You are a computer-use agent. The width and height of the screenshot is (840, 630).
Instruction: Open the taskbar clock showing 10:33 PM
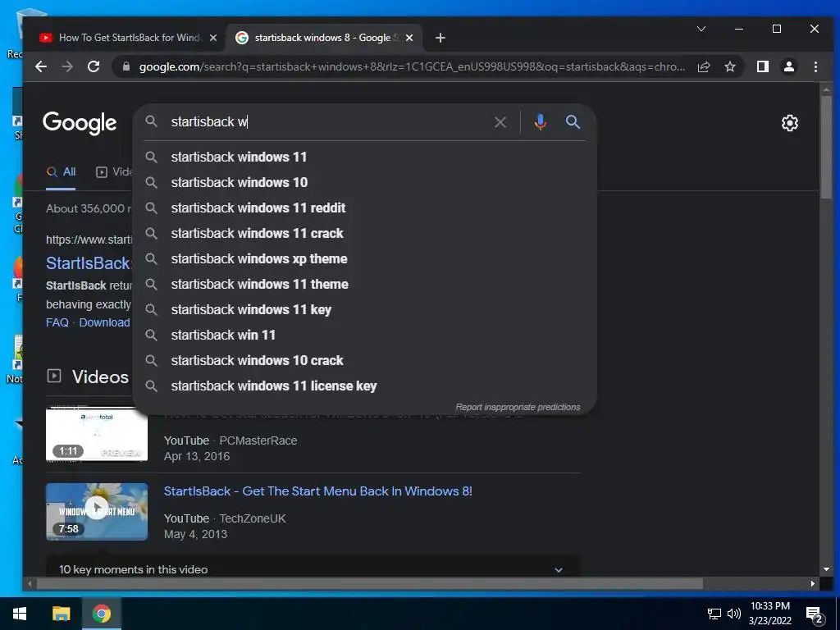point(770,614)
